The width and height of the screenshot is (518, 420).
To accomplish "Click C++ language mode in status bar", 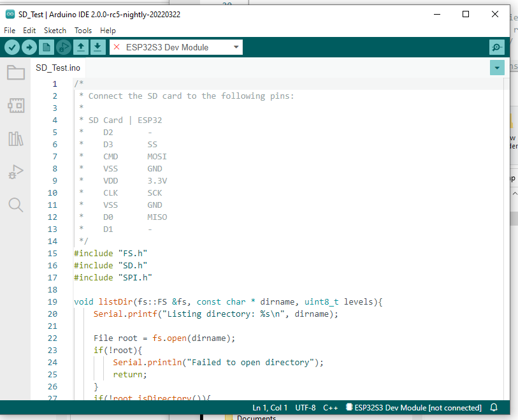I will 330,408.
